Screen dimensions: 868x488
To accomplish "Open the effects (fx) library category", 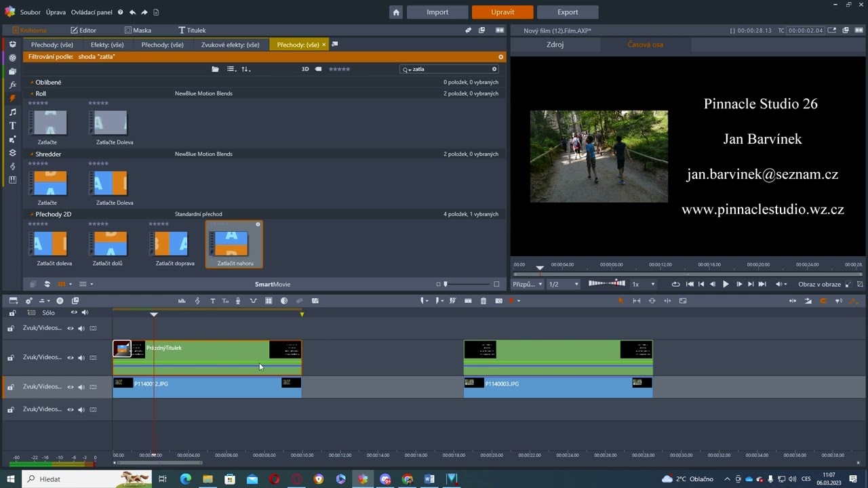I will (x=12, y=85).
